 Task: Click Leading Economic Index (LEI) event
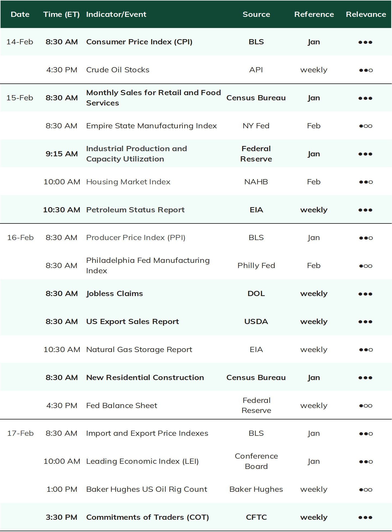coord(142,461)
